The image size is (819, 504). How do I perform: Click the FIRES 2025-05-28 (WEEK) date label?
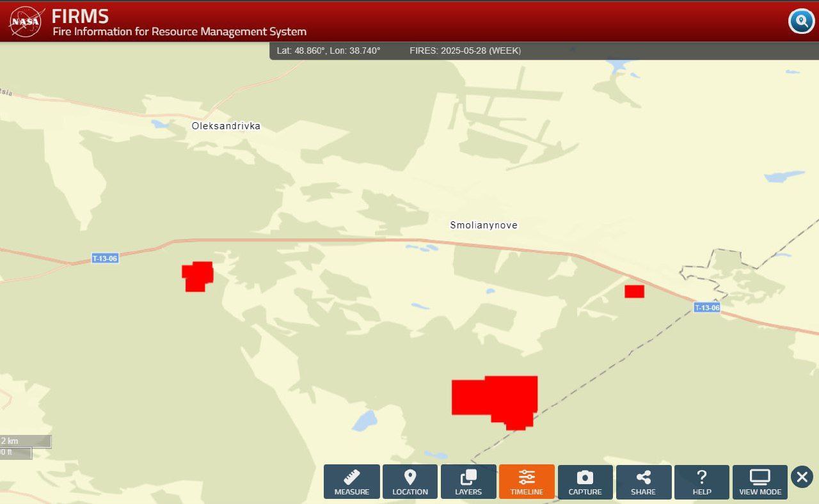[x=465, y=51]
